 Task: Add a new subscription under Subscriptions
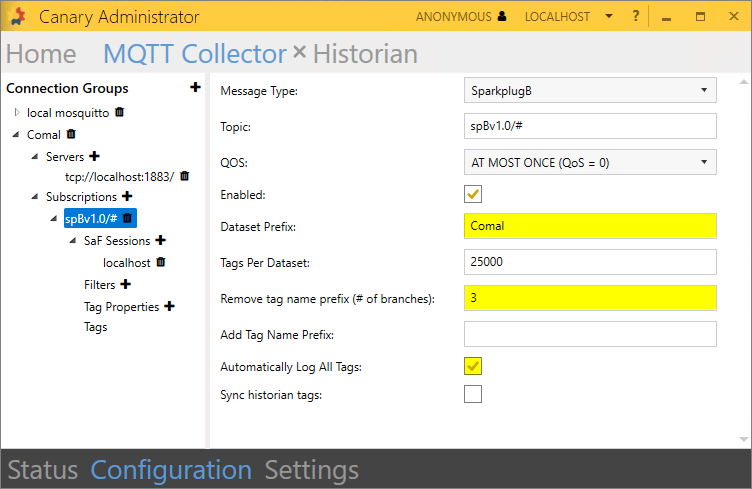pos(127,197)
